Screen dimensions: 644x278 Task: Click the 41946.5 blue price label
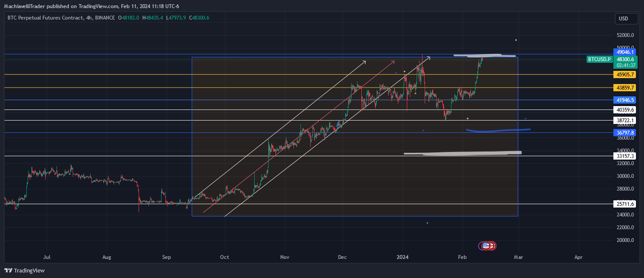(x=624, y=100)
